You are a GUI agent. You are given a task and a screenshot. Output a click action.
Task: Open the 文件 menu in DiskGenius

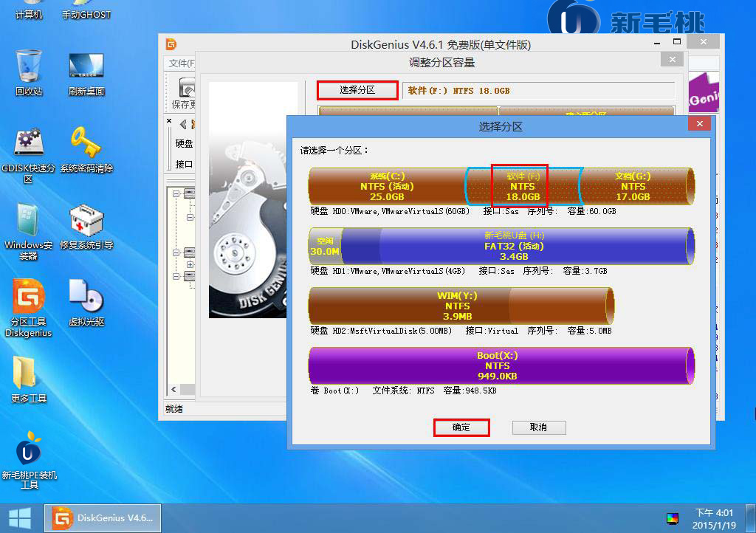click(182, 63)
